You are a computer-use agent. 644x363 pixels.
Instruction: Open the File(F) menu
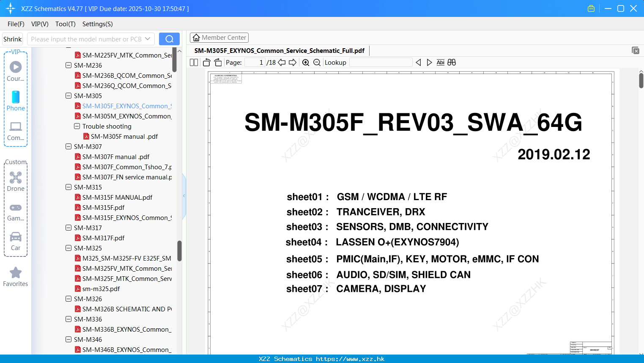coord(16,24)
